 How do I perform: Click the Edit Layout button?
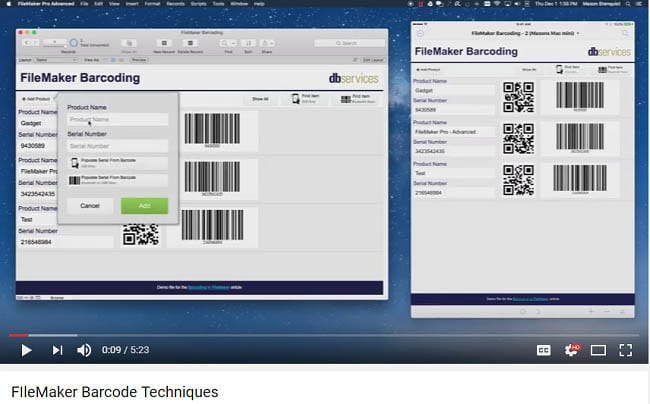[x=373, y=60]
